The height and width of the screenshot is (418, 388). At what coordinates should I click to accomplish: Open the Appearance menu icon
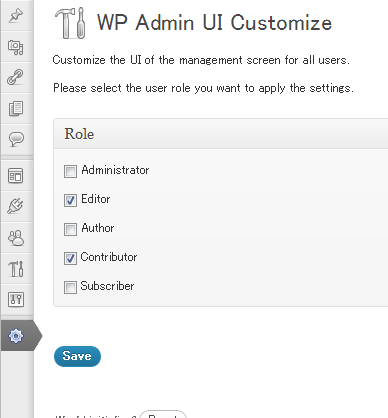tap(16, 176)
